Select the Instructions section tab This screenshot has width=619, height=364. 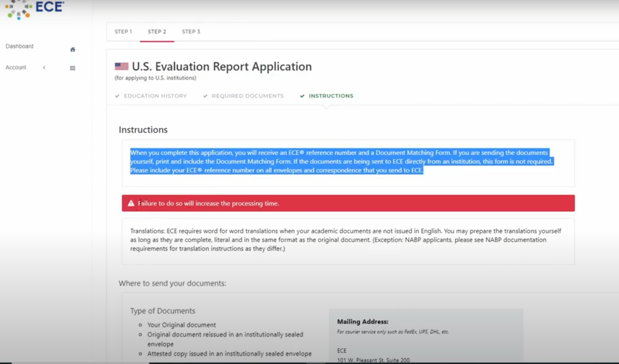click(331, 96)
